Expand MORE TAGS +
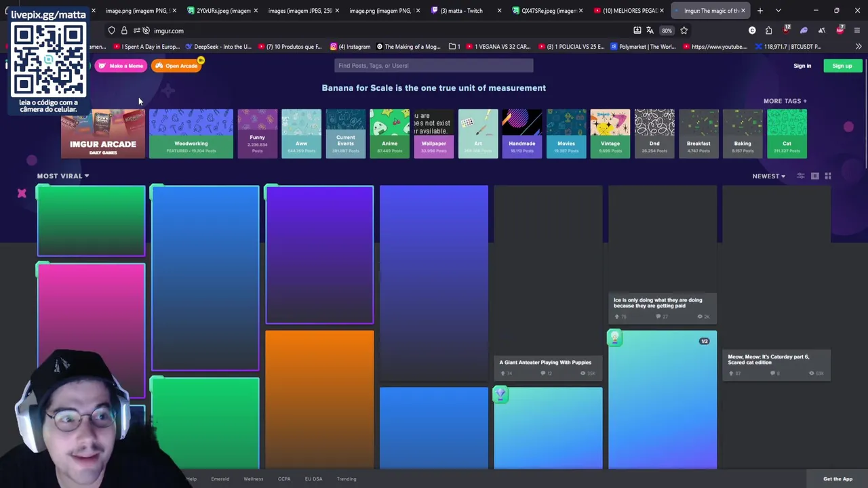 [x=785, y=101]
